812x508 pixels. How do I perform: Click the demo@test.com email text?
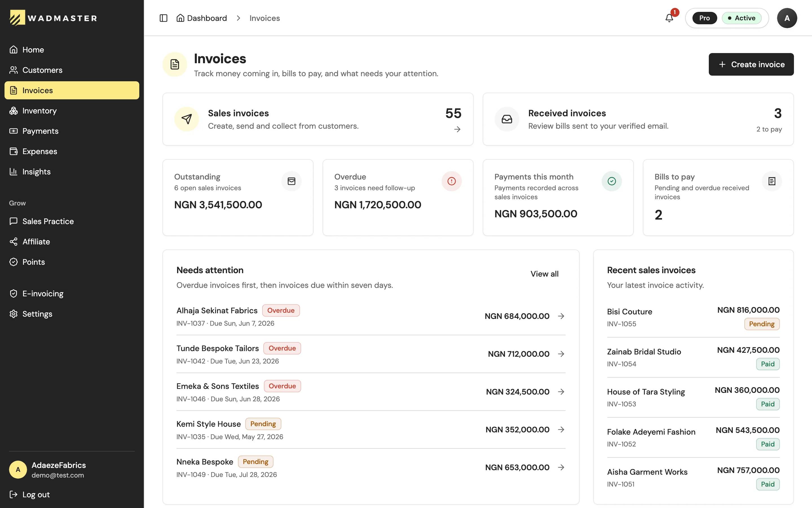(x=58, y=475)
